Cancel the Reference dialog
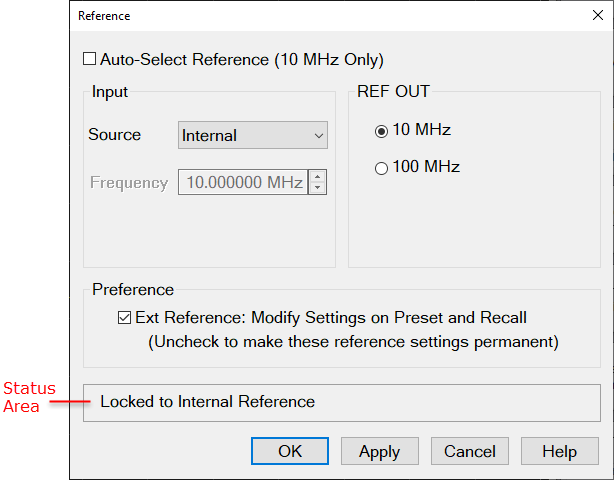This screenshot has width=614, height=480. click(x=470, y=451)
